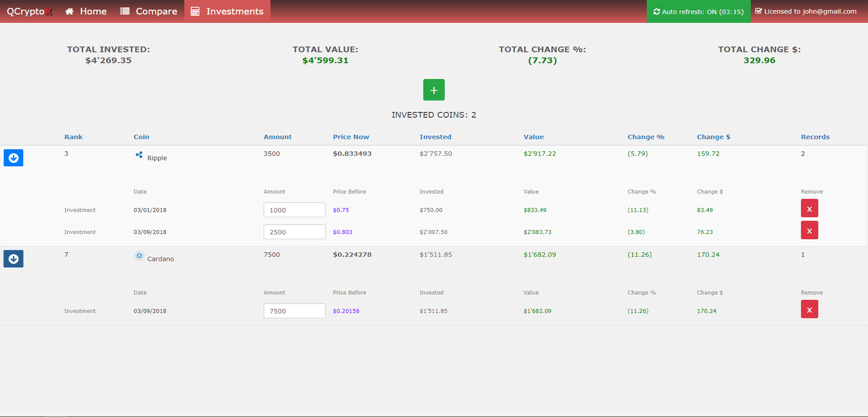Sort by the Change % main column header
The image size is (868, 417).
(x=645, y=137)
